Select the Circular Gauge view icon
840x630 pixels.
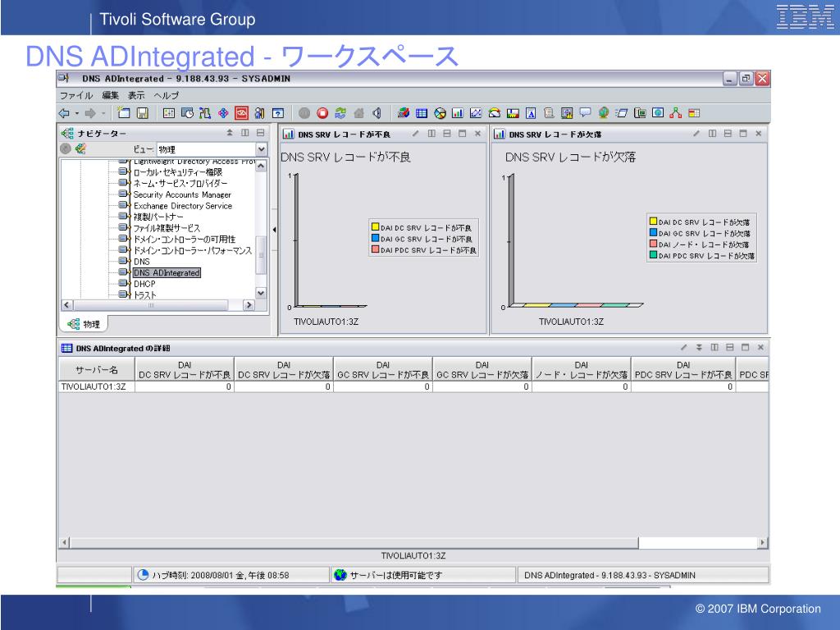(x=495, y=113)
